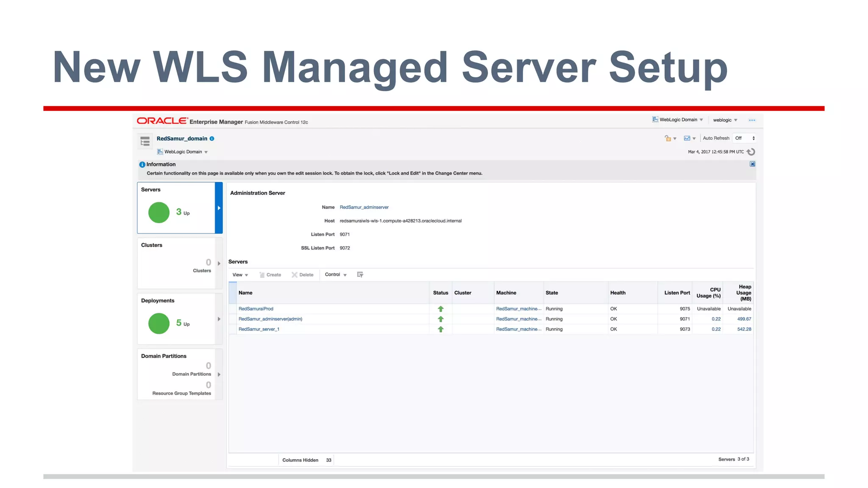Expand the Domain Partitions tile arrow
Viewport: 868px width, 488px height.
[219, 374]
